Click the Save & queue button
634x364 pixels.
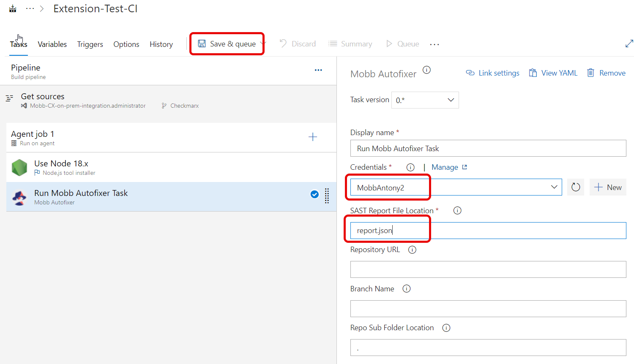[227, 44]
